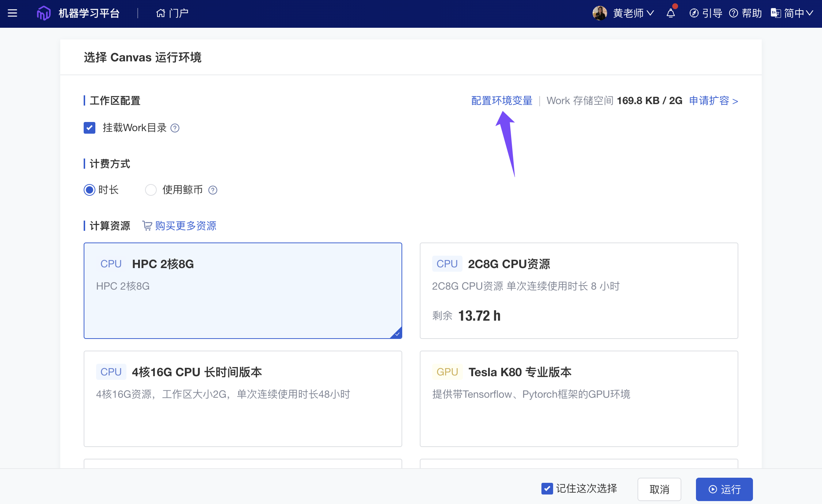Viewport: 822px width, 504px height.
Task: Click the 引导 compass icon
Action: click(x=694, y=14)
